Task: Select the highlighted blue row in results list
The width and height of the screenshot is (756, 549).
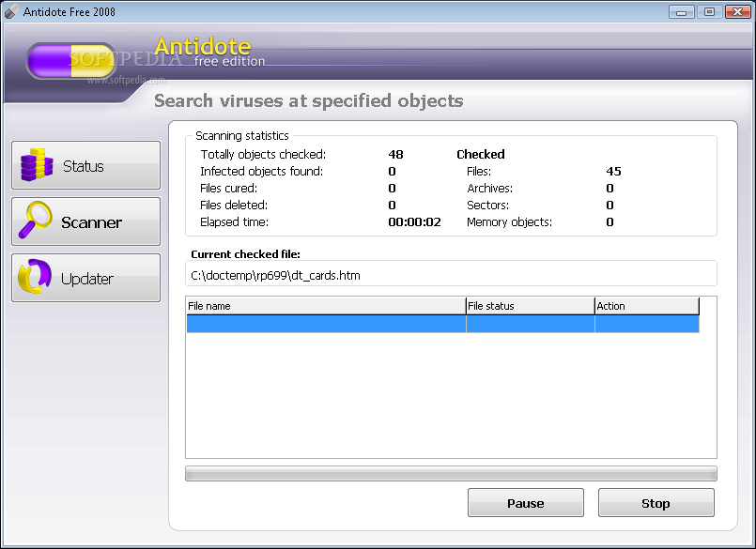Action: (x=442, y=324)
